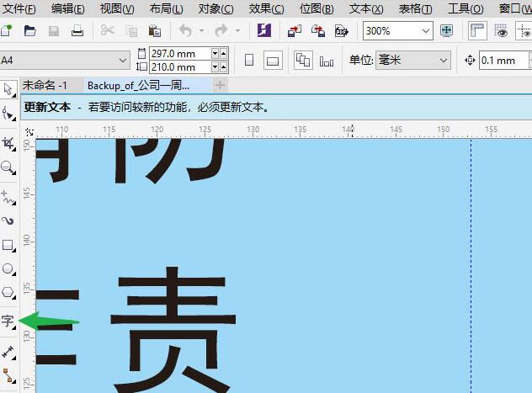Click the Import icon
532x393 pixels.
coord(294,31)
